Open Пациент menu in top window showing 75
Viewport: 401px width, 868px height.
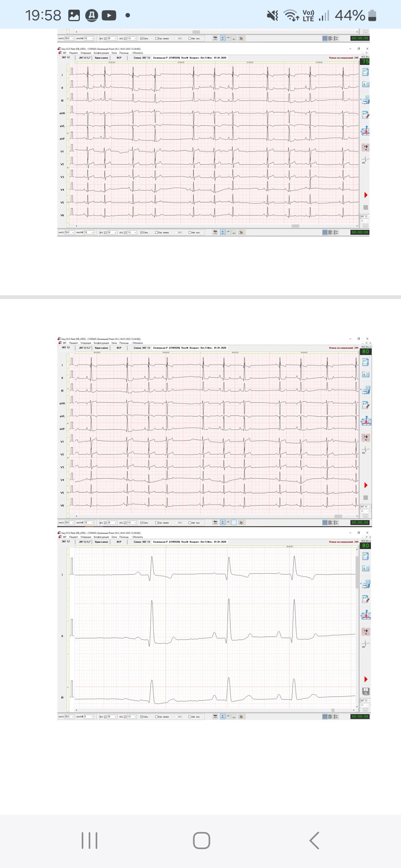coord(74,53)
